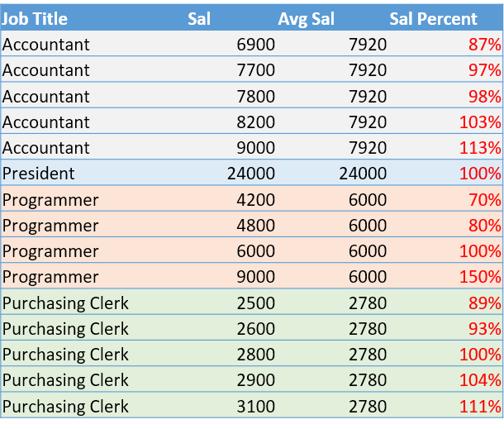Select the Programmer salary cell showing 4200
The height and width of the screenshot is (429, 504).
tap(257, 199)
